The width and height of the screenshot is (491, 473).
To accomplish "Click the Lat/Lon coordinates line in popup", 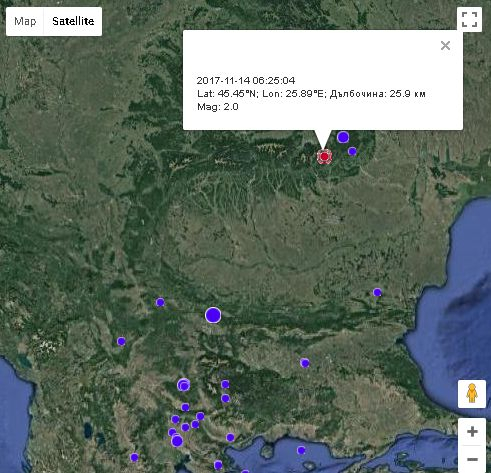I will pos(311,94).
